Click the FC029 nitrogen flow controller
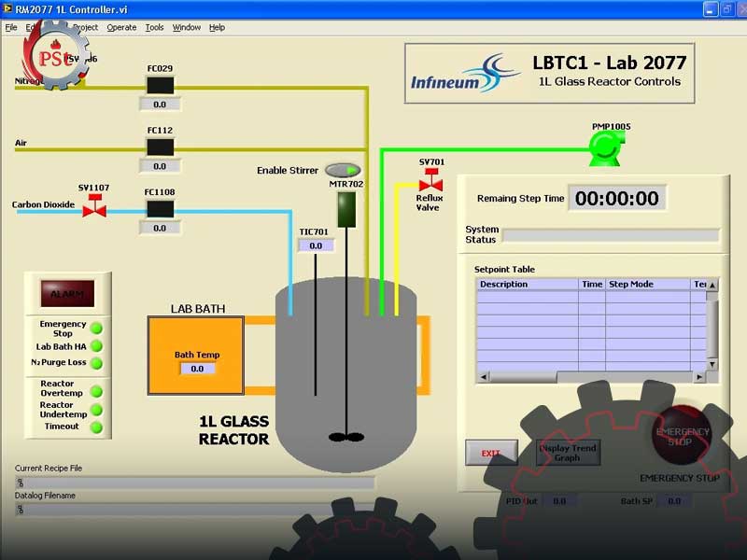 160,85
